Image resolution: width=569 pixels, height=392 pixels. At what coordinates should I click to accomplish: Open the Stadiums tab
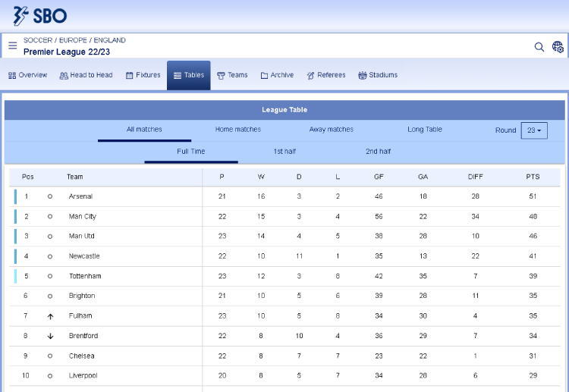pyautogui.click(x=378, y=75)
